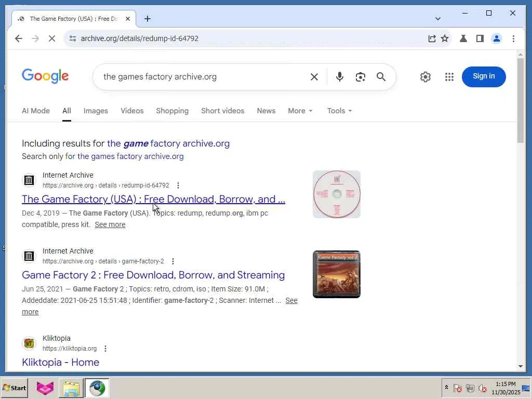532x399 pixels.
Task: Open 'the game factory archive.org' corrected search
Action: click(168, 143)
